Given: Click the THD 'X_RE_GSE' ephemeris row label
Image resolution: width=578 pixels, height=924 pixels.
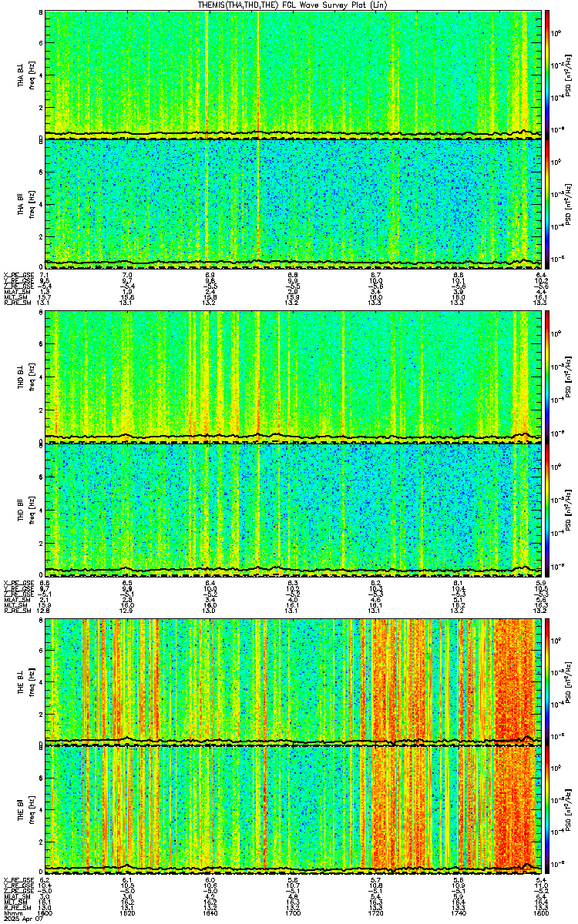Looking at the screenshot, I should pyautogui.click(x=17, y=583).
